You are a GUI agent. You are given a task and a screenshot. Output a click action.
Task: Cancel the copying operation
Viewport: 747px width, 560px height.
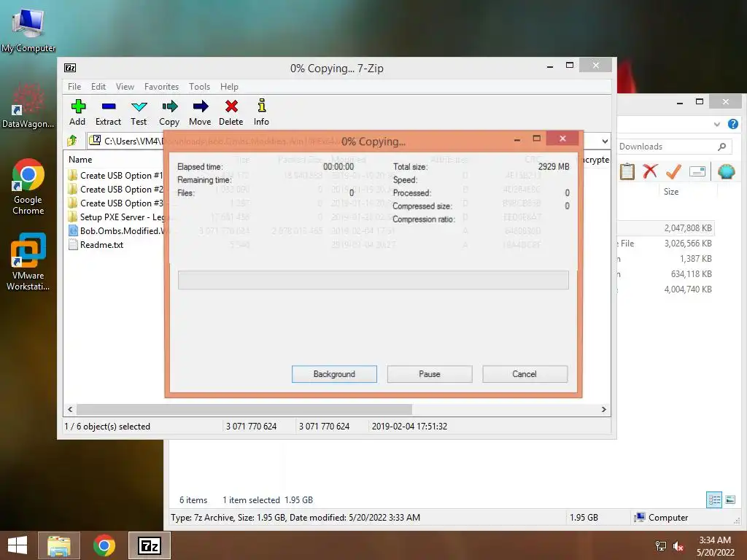[525, 374]
